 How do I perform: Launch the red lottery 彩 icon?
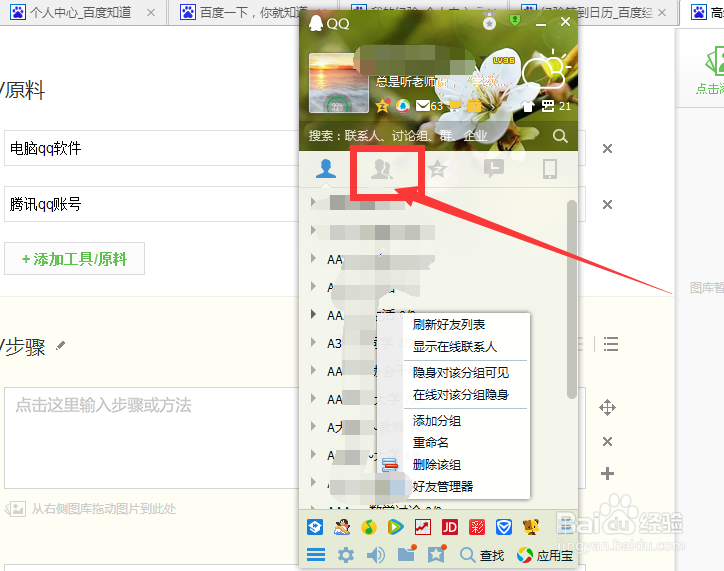(x=477, y=527)
